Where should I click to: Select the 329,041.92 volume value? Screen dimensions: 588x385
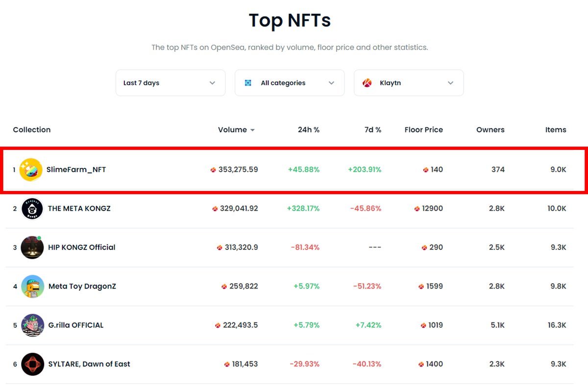click(x=239, y=208)
